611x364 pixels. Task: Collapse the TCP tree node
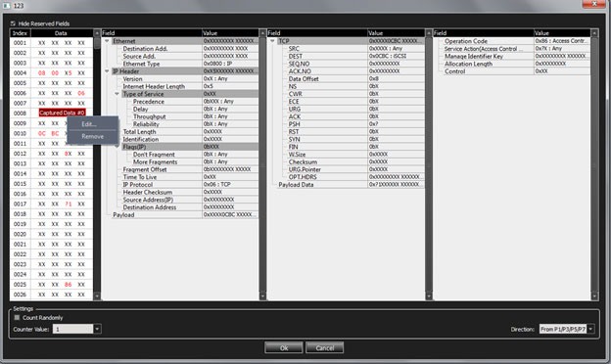point(272,41)
